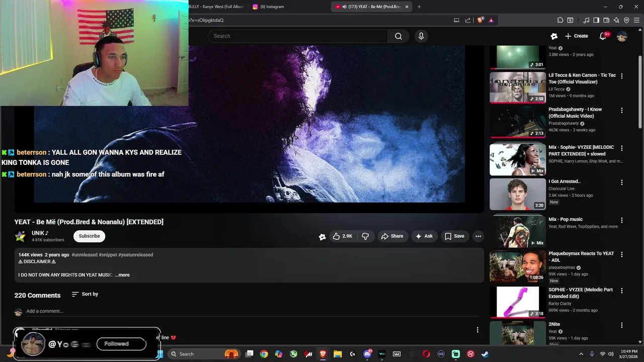Click the sparkle icon beside like button
Screen dimensions: 644x362
click(322, 236)
